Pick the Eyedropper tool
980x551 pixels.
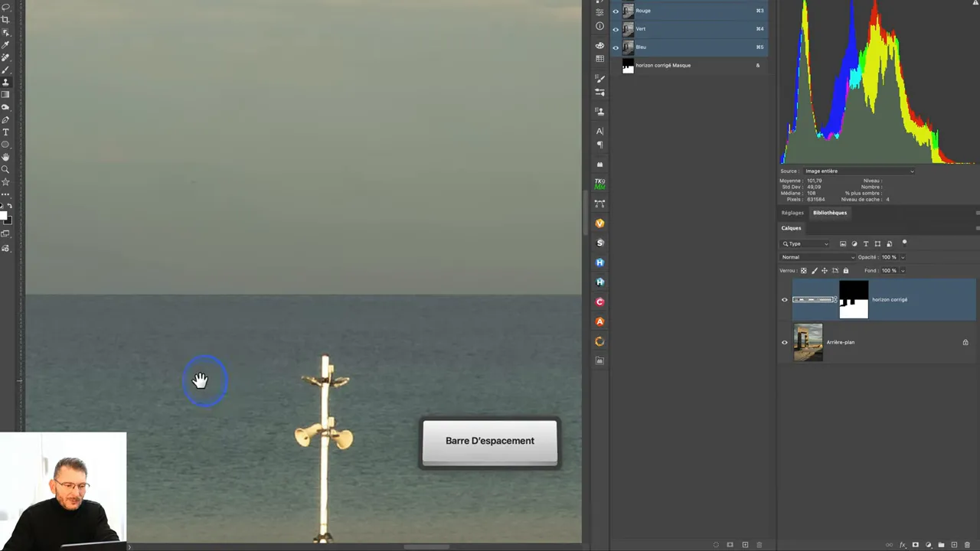coord(5,44)
